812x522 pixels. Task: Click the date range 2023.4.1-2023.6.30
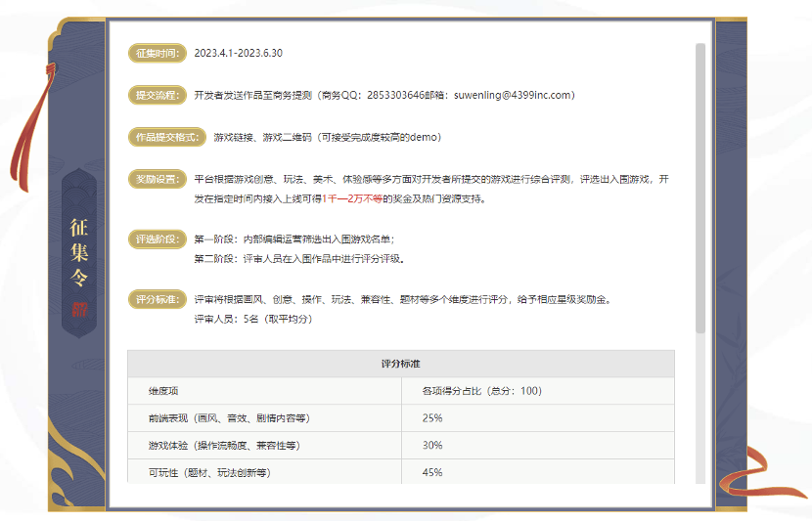coord(238,54)
